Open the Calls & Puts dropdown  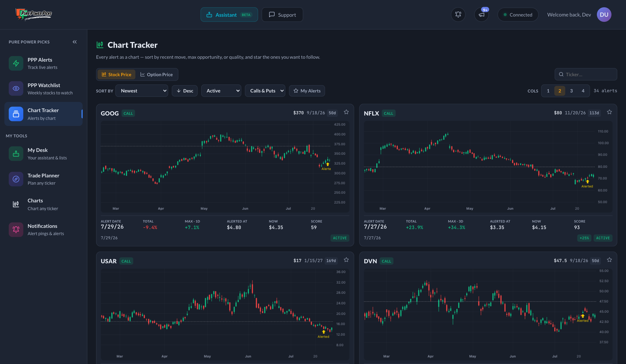coord(265,91)
